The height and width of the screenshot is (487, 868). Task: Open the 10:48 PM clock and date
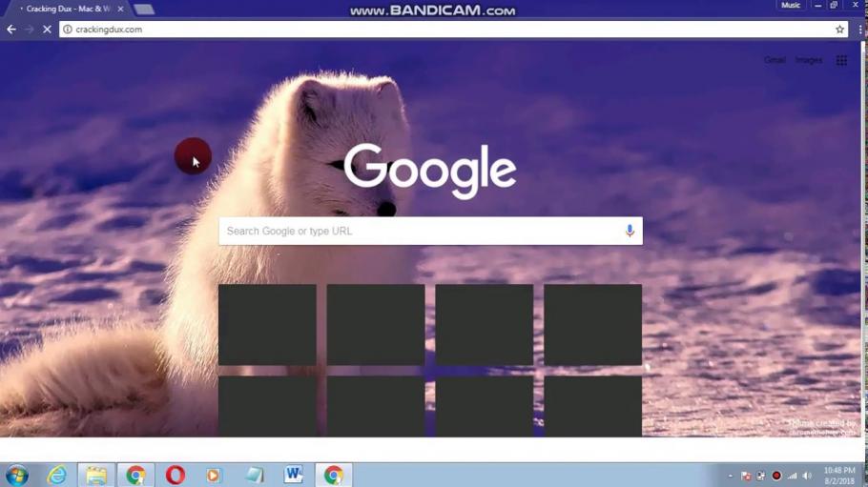[x=839, y=476]
